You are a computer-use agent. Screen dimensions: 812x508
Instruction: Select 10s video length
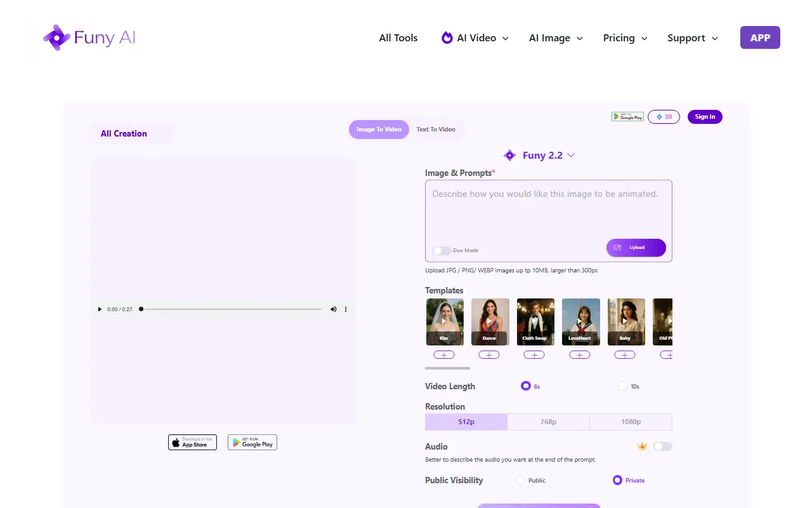click(x=622, y=386)
